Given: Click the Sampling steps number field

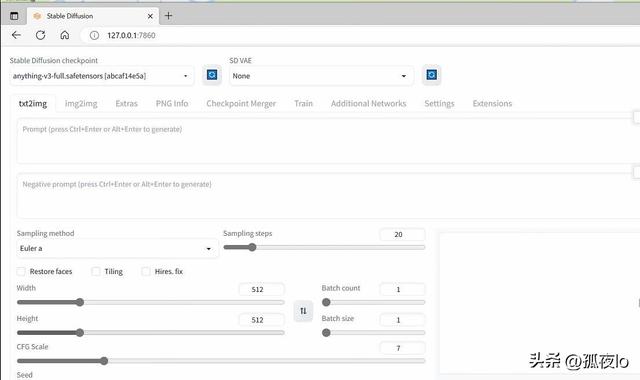Looking at the screenshot, I should click(402, 234).
